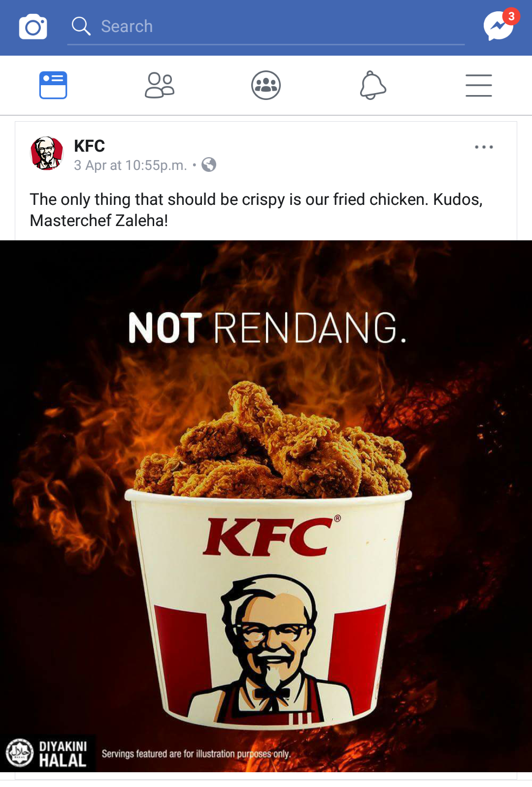Click the Diyakini Halal logo in image
This screenshot has height=787, width=532.
point(48,753)
